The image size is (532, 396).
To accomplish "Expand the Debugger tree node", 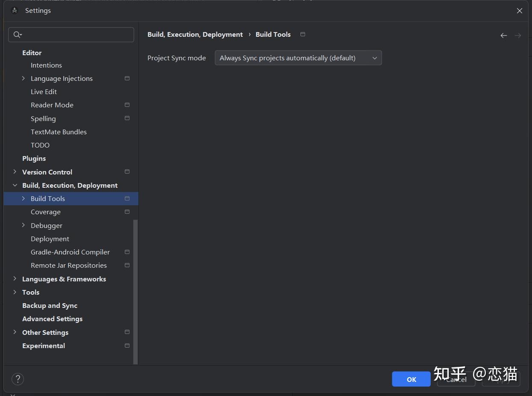I will [x=24, y=225].
